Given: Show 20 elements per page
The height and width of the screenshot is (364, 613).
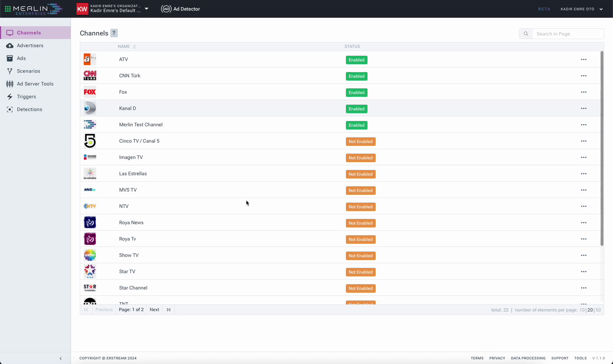Looking at the screenshot, I should [590, 310].
